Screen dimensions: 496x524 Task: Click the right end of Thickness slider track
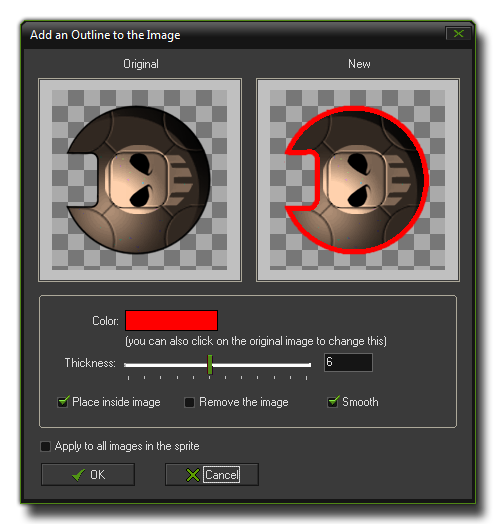309,365
